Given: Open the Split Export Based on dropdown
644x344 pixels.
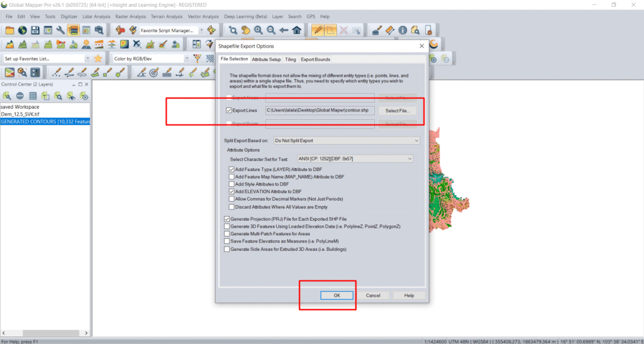Looking at the screenshot, I should click(x=347, y=140).
